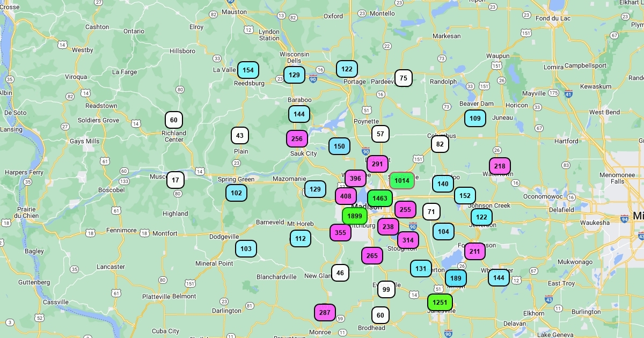Select the white 75 marker near Pardeeville

click(404, 78)
